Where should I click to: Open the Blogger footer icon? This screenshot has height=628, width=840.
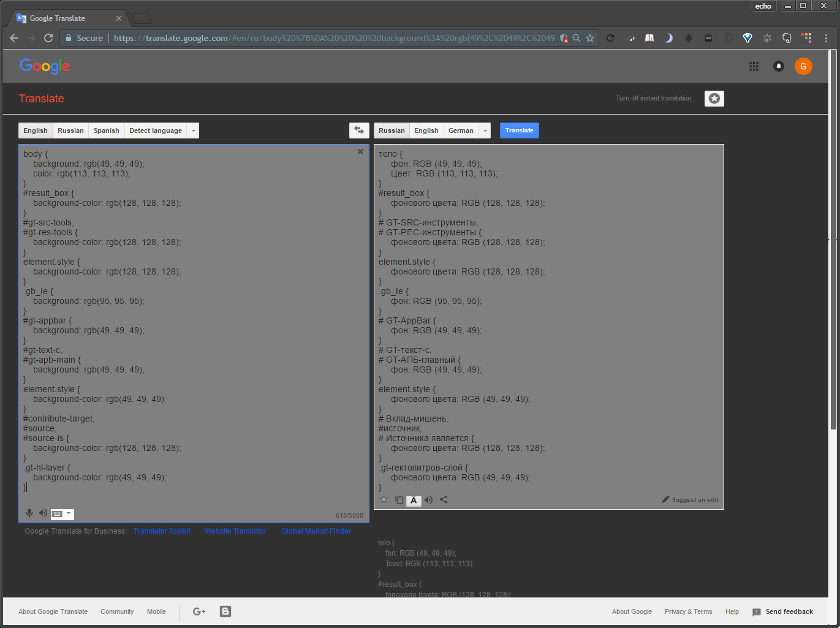(x=225, y=611)
